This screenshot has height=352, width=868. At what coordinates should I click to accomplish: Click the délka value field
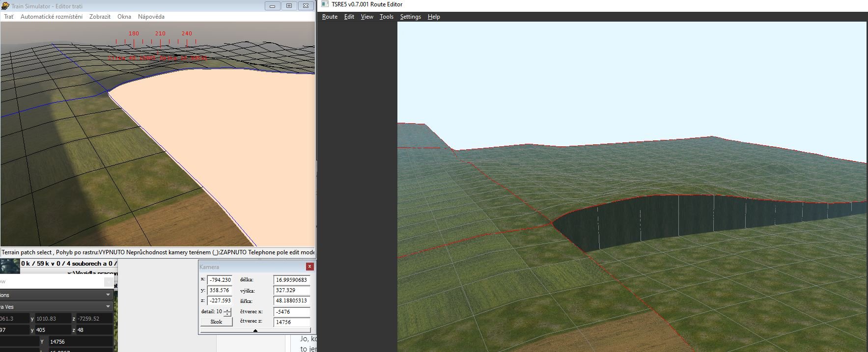[292, 280]
